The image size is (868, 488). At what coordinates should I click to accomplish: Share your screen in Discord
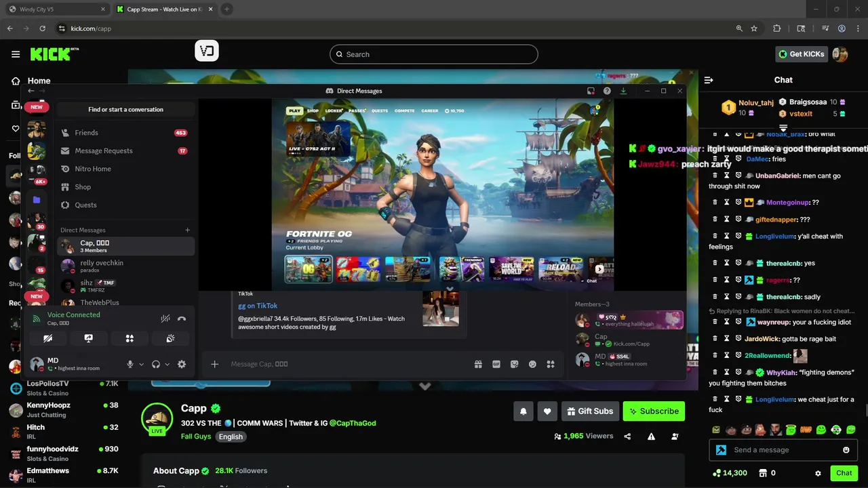[88, 338]
